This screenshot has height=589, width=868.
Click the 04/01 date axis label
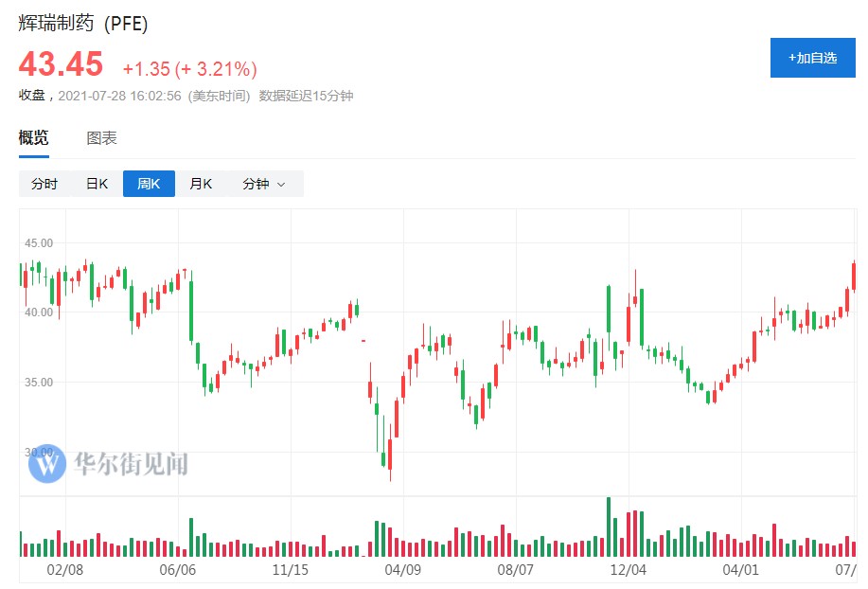coord(741,570)
